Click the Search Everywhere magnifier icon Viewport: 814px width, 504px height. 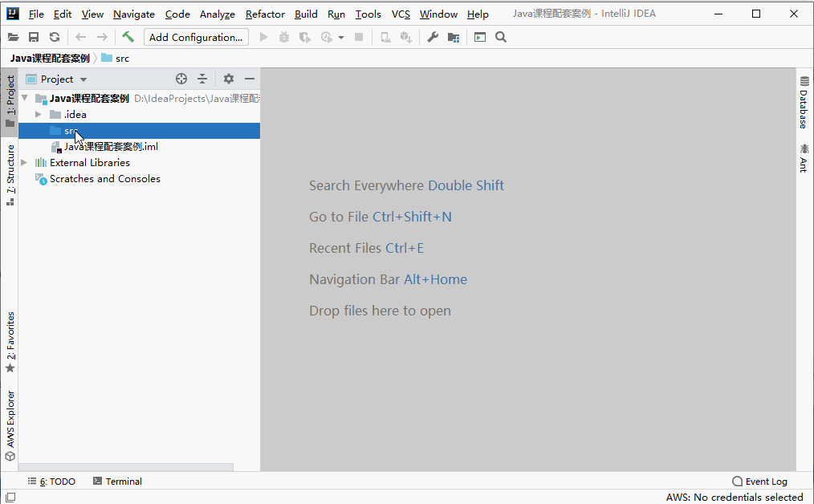pos(501,37)
